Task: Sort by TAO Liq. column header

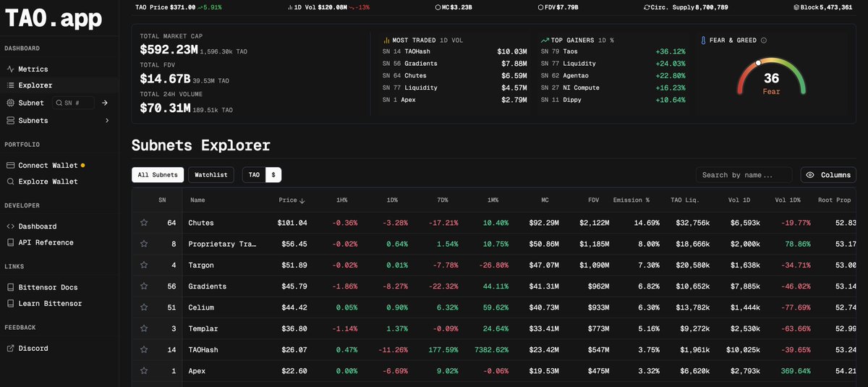Action: pos(686,200)
